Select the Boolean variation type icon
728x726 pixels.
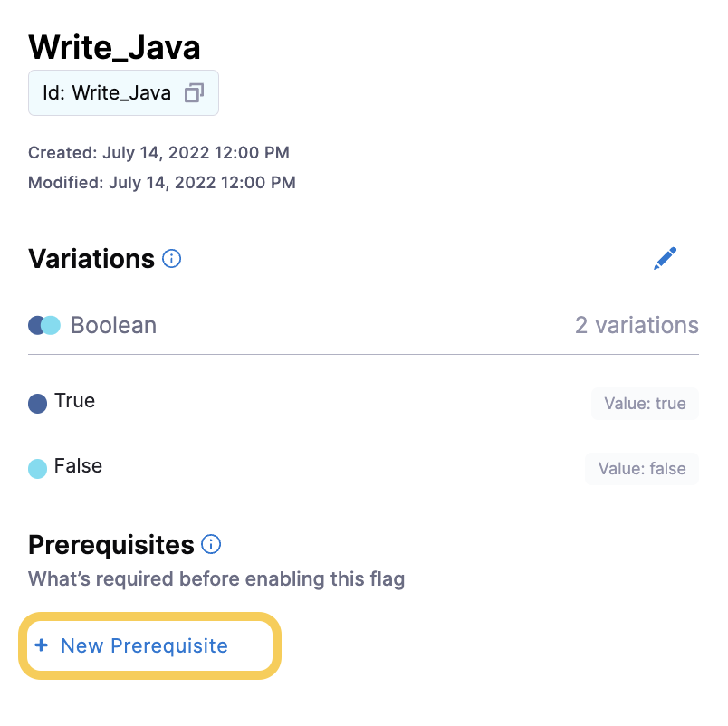[x=43, y=325]
